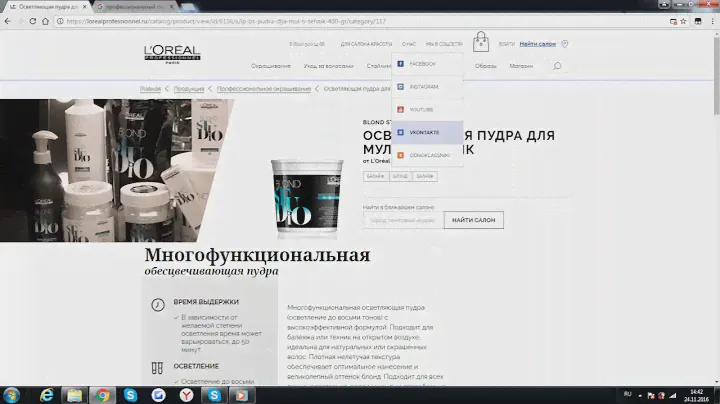The image size is (720, 404).
Task: Open Facebook link in social dropdown
Action: click(428, 64)
